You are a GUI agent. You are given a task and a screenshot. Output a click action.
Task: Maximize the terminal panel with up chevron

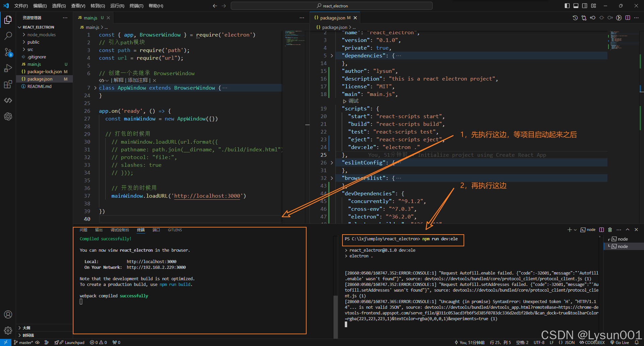coord(628,230)
